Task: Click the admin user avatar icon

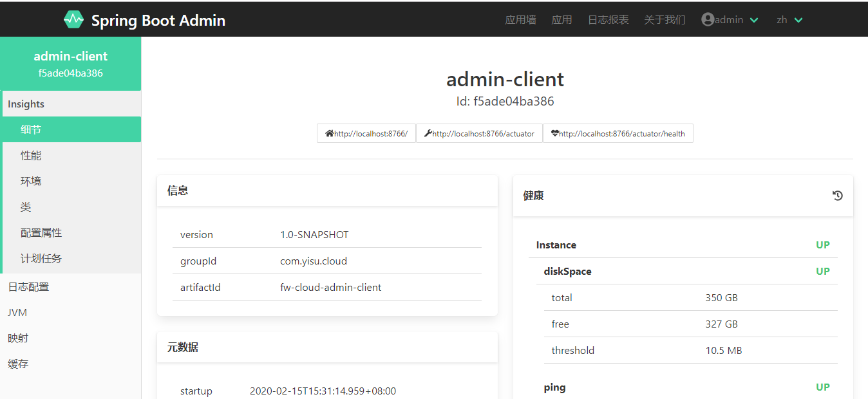Action: (708, 20)
